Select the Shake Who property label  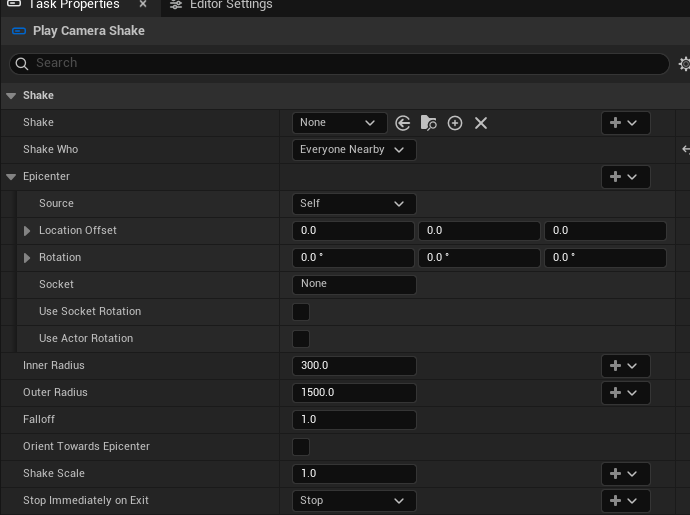click(x=51, y=150)
